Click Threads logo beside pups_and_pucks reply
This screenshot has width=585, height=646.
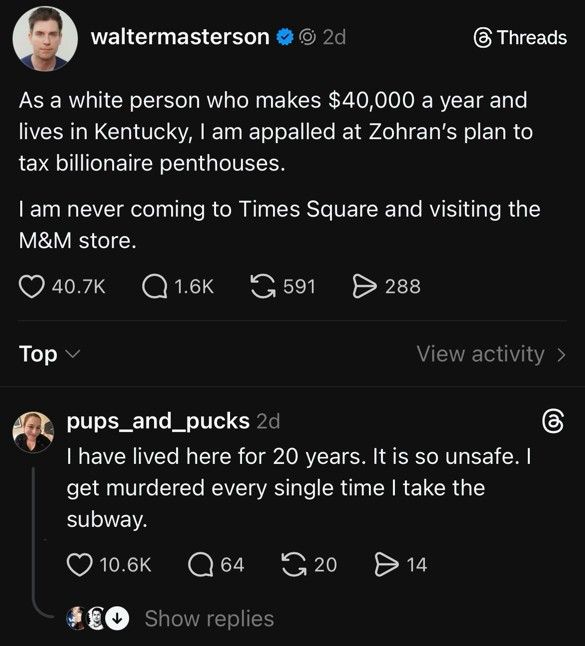pos(552,421)
